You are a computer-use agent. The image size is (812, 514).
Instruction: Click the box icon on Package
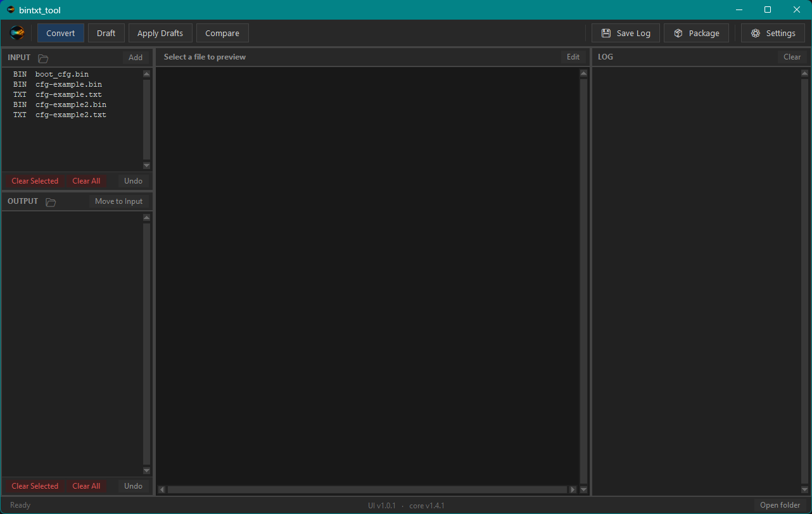pyautogui.click(x=678, y=33)
